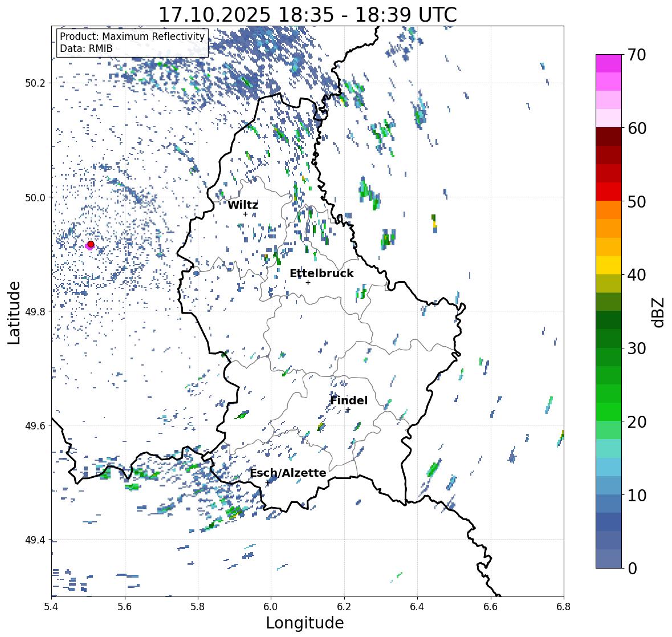Click the blue 10 dBZ colorbar segment
Viewport: 672px width, 637px height.
click(x=609, y=485)
